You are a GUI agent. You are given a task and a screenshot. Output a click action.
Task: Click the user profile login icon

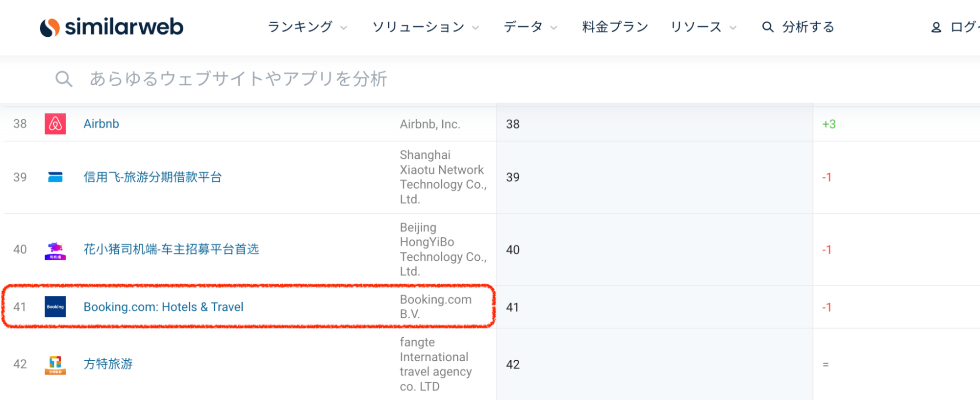pyautogui.click(x=936, y=27)
